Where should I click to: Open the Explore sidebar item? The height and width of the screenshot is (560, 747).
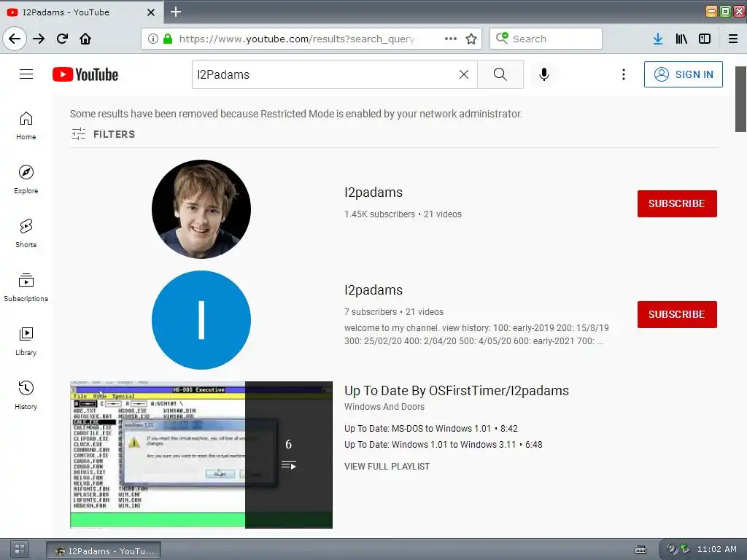[x=26, y=179]
